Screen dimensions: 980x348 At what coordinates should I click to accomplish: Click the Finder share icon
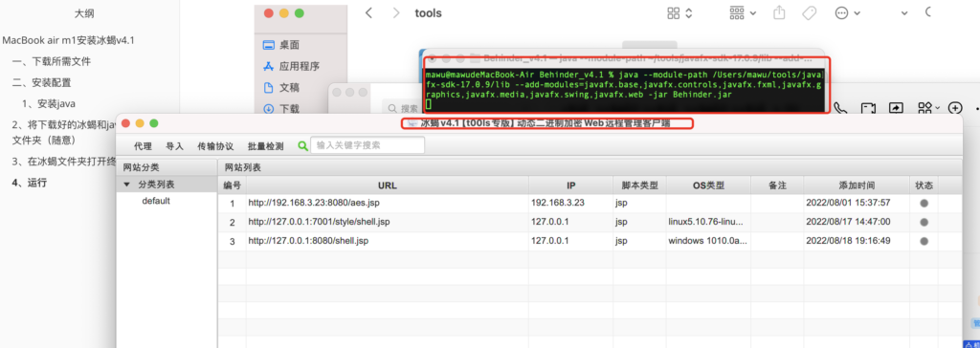point(779,13)
